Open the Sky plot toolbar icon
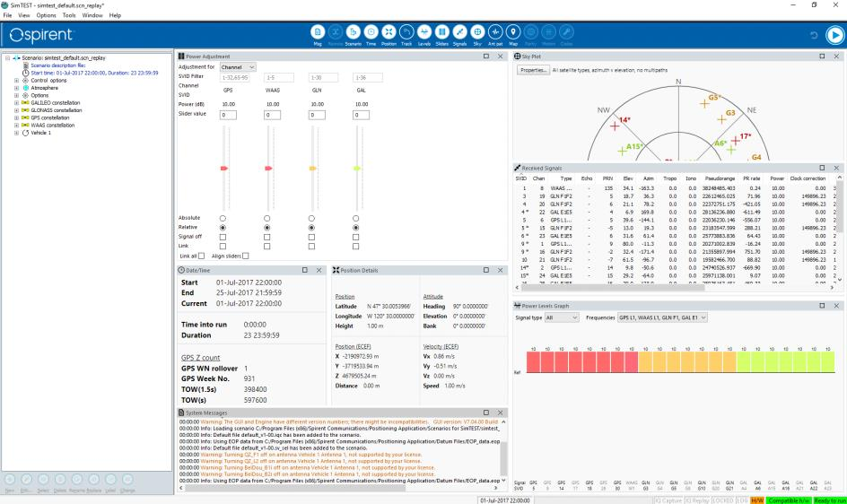Viewport: 847px width, 504px height. click(477, 33)
